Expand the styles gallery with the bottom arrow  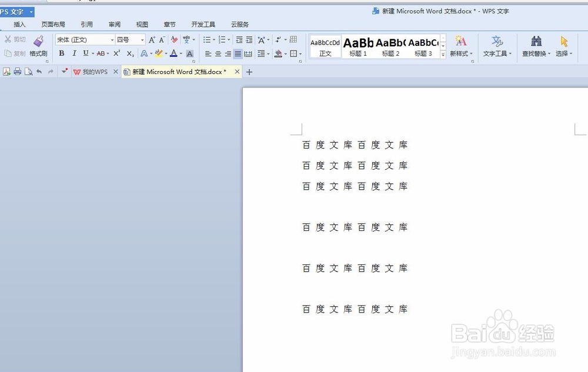point(443,54)
